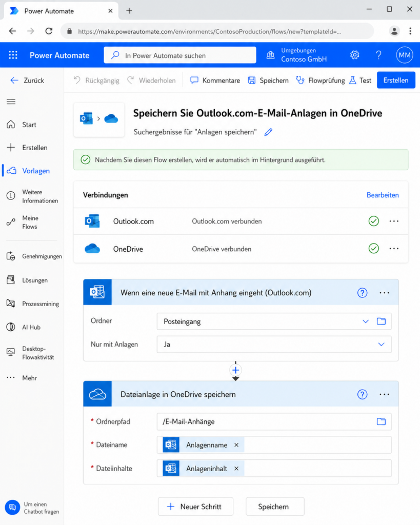Open the settings gear icon
The width and height of the screenshot is (420, 525).
click(355, 55)
